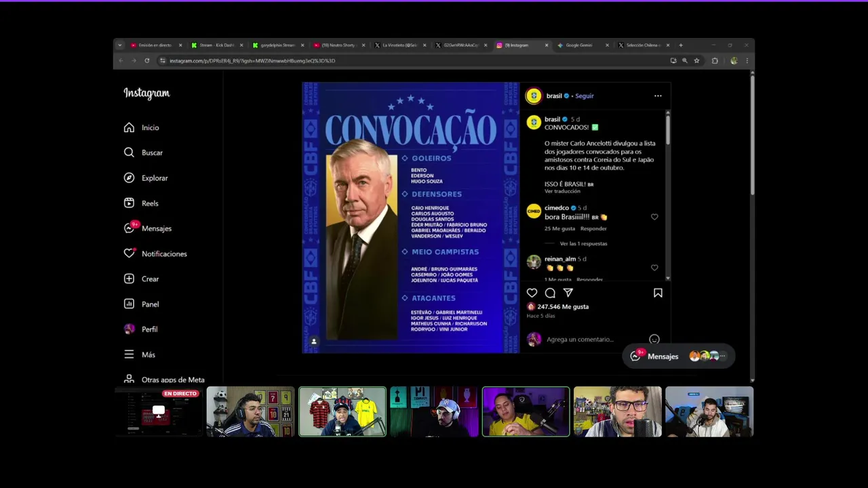Click the comments scrollbar
The height and width of the screenshot is (488, 868).
[668, 129]
